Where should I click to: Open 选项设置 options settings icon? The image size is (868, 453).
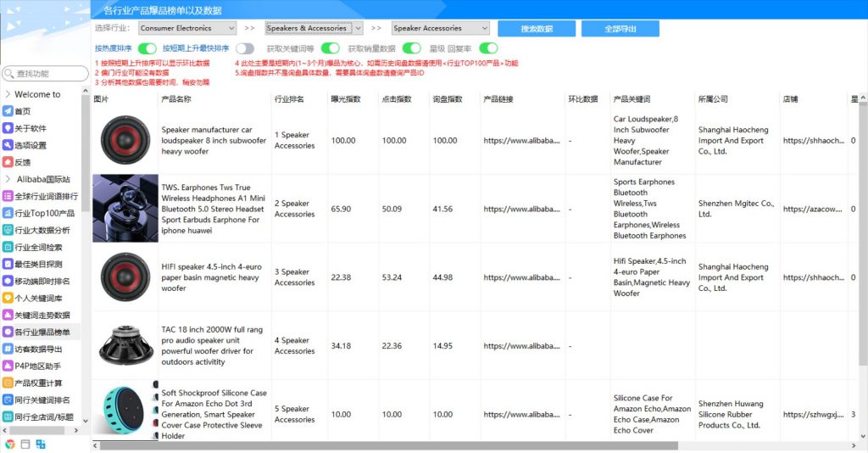click(8, 145)
